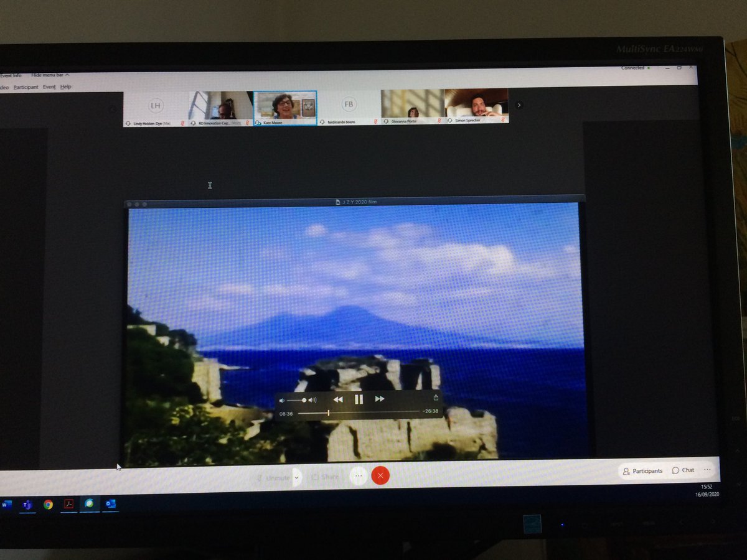Show next participant thumbnails with right arrow
Viewport: 747px width, 560px height.
coord(519,105)
